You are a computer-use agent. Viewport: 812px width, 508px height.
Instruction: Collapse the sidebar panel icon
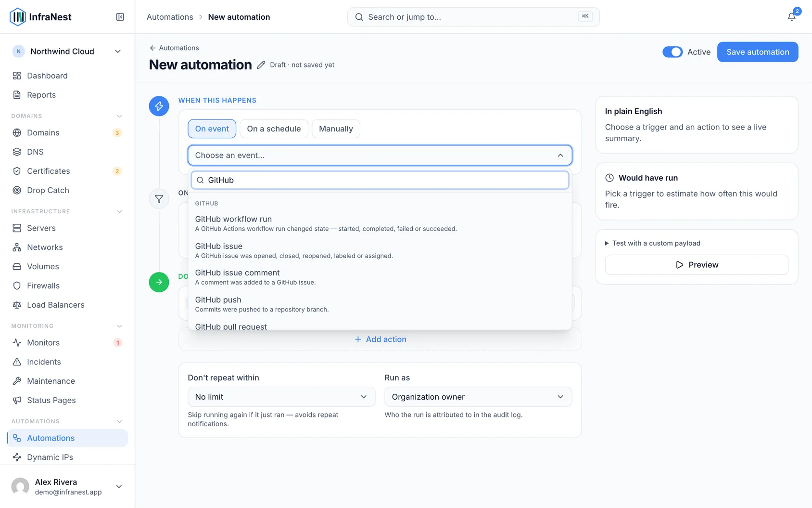tap(120, 17)
